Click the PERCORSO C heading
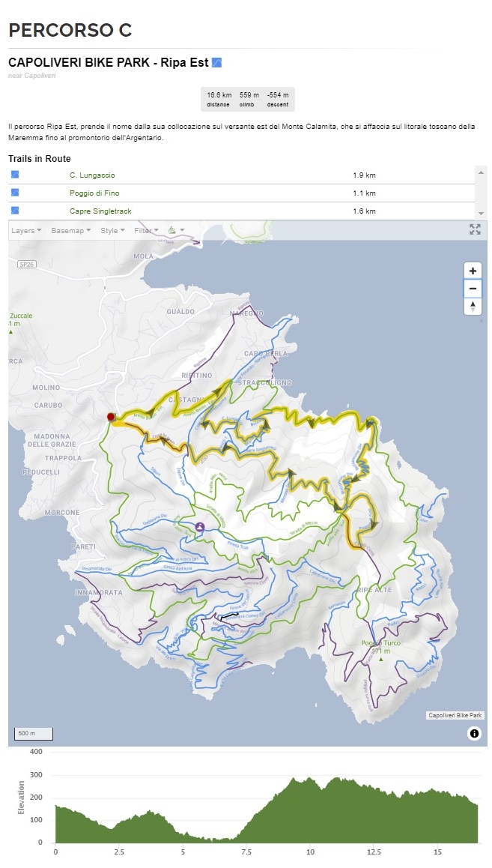This screenshot has width=492, height=868. click(x=70, y=31)
